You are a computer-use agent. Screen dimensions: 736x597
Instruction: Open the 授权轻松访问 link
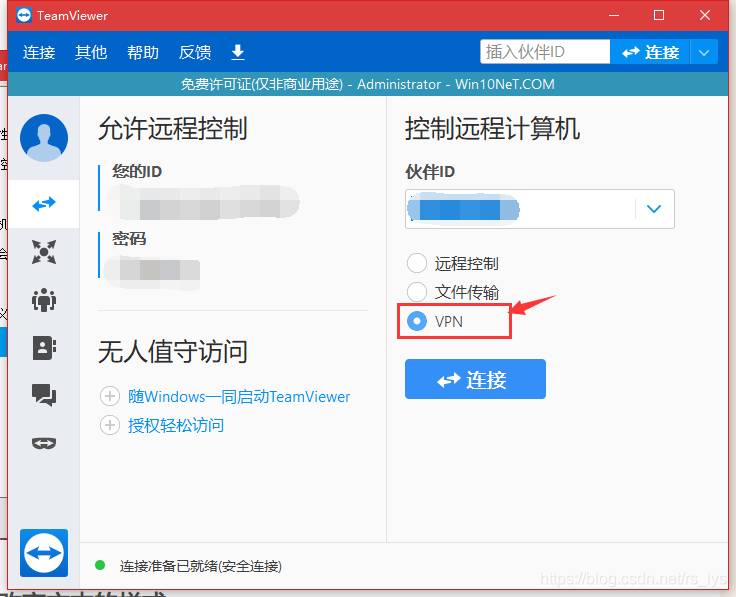pos(176,425)
